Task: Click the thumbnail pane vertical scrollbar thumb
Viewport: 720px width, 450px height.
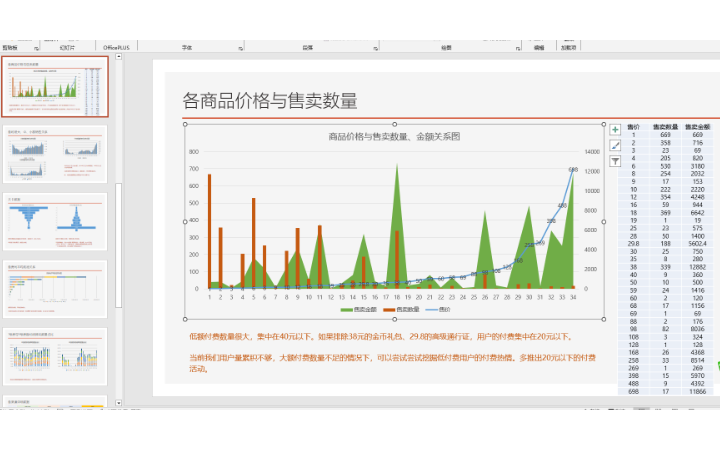Action: [x=118, y=246]
